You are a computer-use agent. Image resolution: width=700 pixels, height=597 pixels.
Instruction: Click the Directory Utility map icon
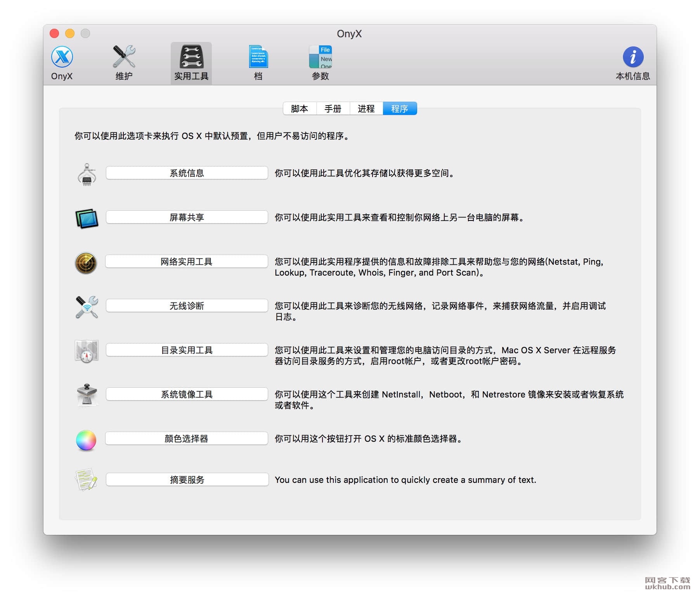pyautogui.click(x=87, y=351)
